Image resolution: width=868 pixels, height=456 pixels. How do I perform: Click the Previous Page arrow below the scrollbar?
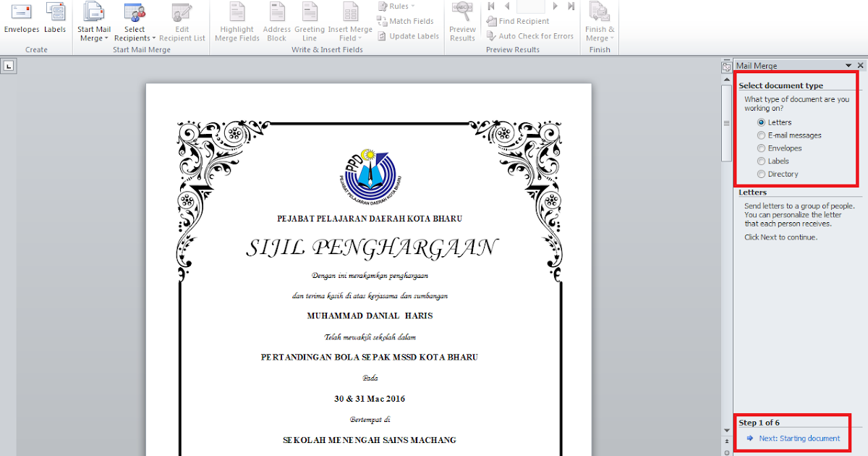726,440
